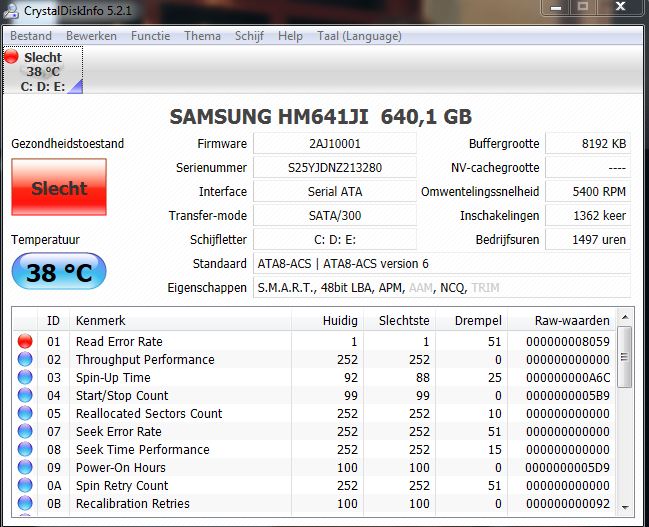
Task: Click the Standaard field ATA8-ACS
Action: 442,263
